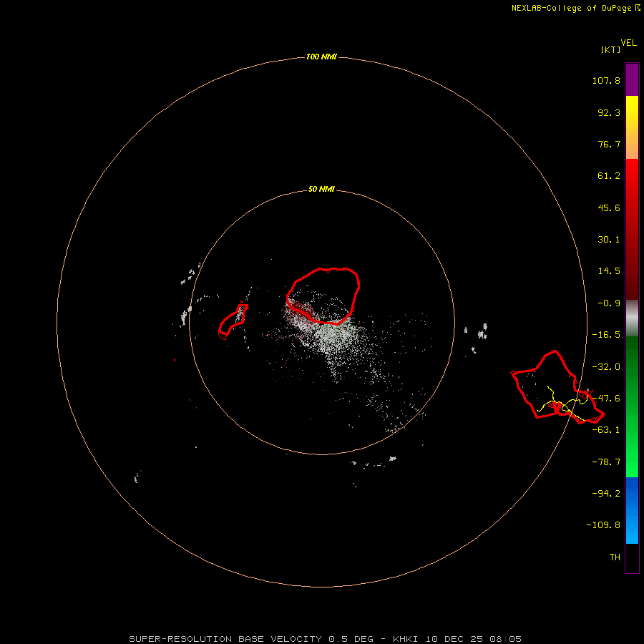Screen dimensions: 644x644
Task: Click the 30.1 velocity scale value
Action: tap(609, 240)
